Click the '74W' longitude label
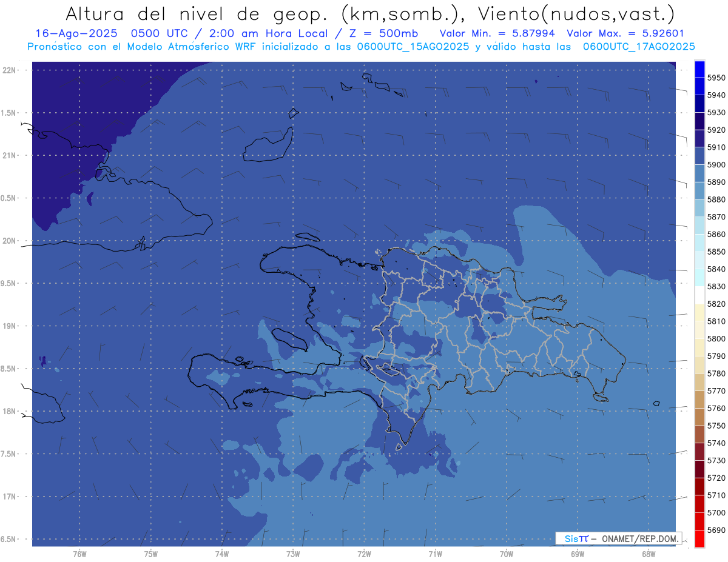Viewport: 728px width, 562px height. (222, 554)
